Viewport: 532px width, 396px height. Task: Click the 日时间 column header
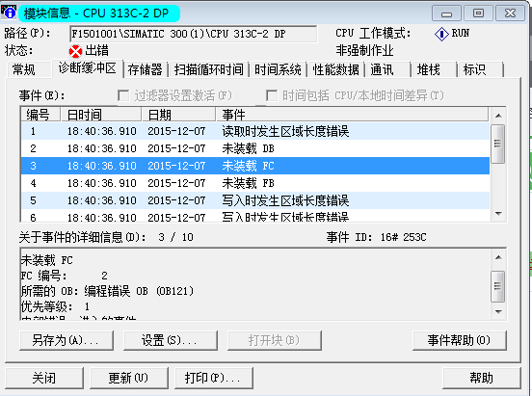[101, 115]
